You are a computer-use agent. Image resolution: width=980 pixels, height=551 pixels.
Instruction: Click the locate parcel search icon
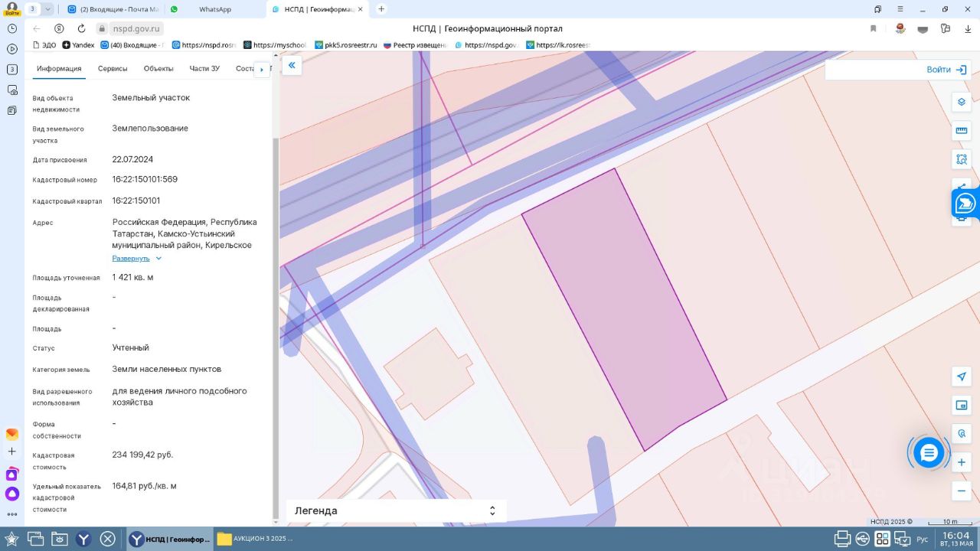tap(962, 434)
